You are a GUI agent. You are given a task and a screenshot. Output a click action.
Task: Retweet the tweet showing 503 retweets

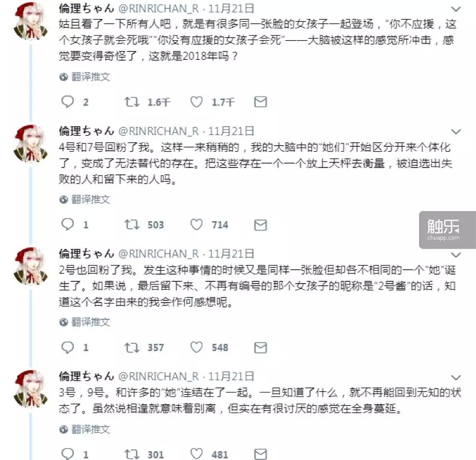pyautogui.click(x=132, y=225)
